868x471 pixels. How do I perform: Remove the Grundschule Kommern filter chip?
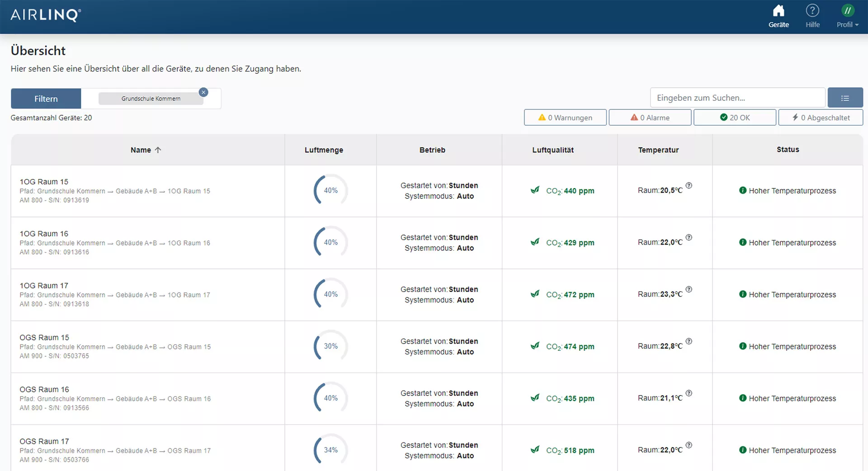point(203,92)
